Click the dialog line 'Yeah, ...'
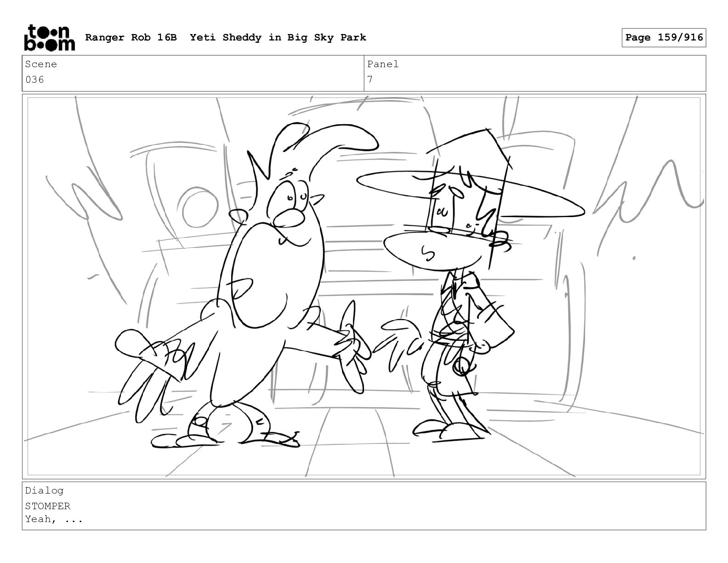 click(54, 519)
